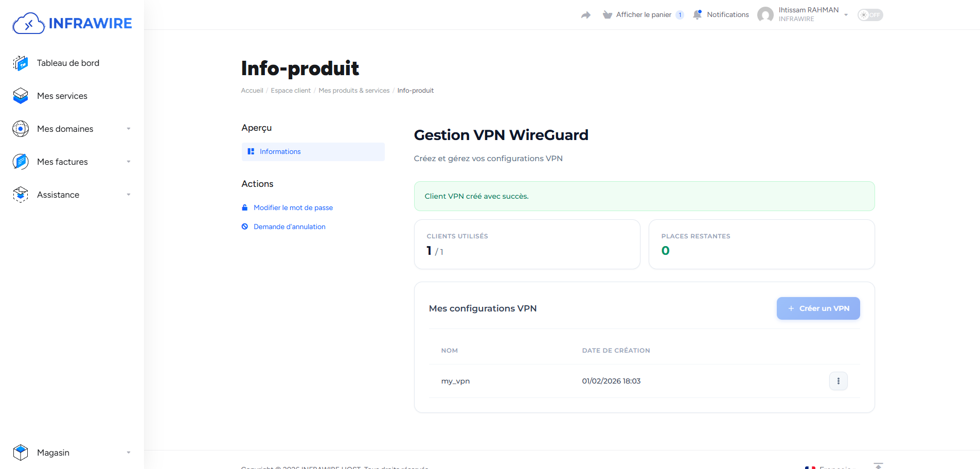Open Modifier le mot de passe
This screenshot has height=469, width=980.
[293, 207]
